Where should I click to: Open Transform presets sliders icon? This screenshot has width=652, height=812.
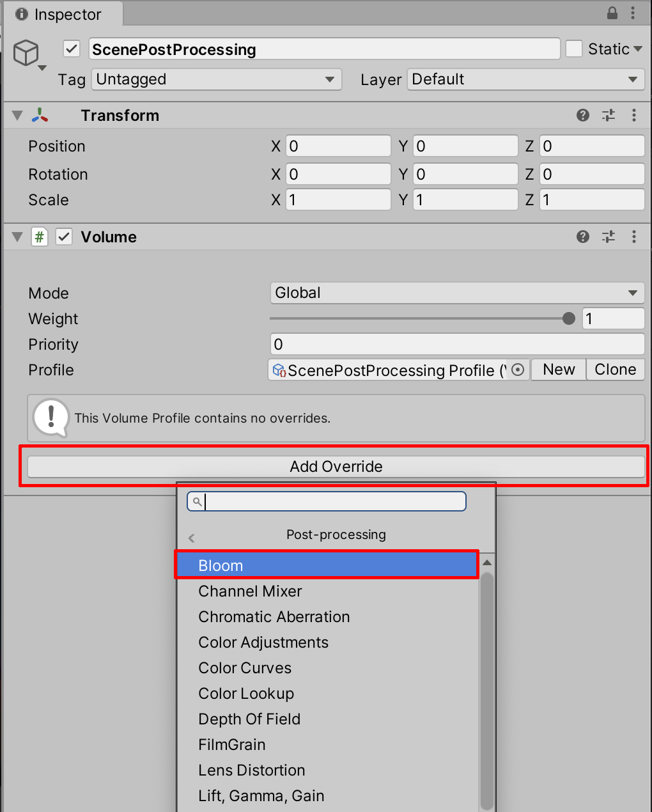(x=608, y=115)
